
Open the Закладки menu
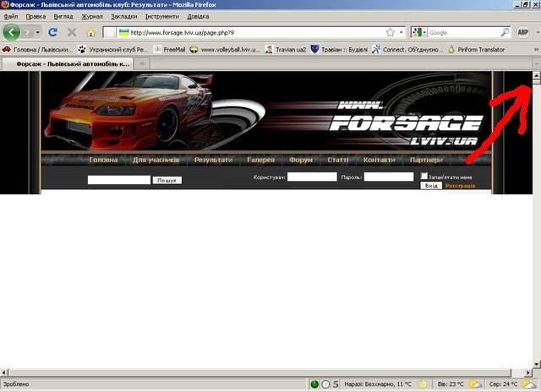124,16
